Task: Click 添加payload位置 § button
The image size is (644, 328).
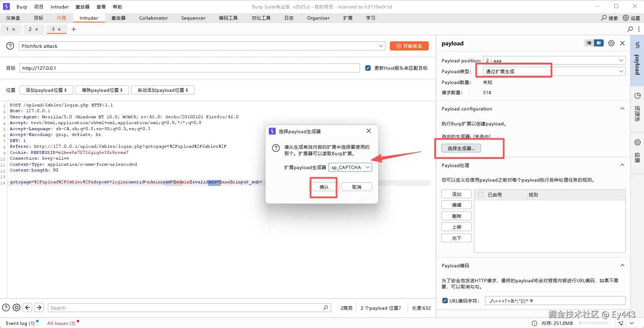Action: (x=46, y=90)
